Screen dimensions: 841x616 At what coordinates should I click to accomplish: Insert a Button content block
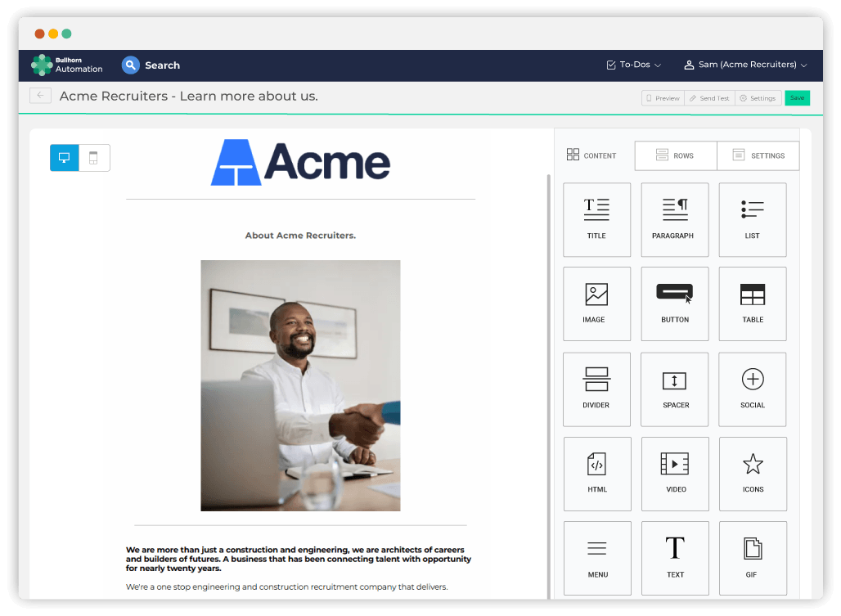675,304
